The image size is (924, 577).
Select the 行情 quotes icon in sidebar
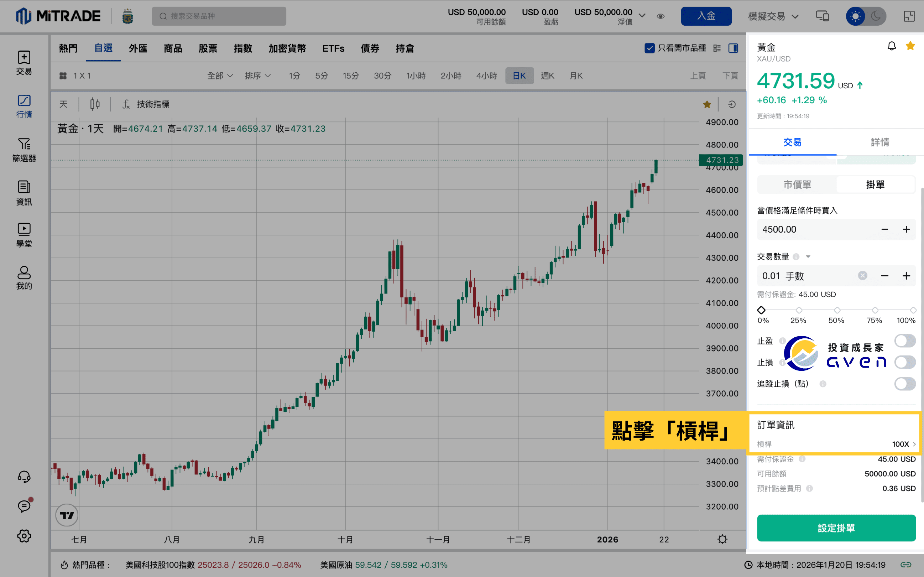click(24, 106)
